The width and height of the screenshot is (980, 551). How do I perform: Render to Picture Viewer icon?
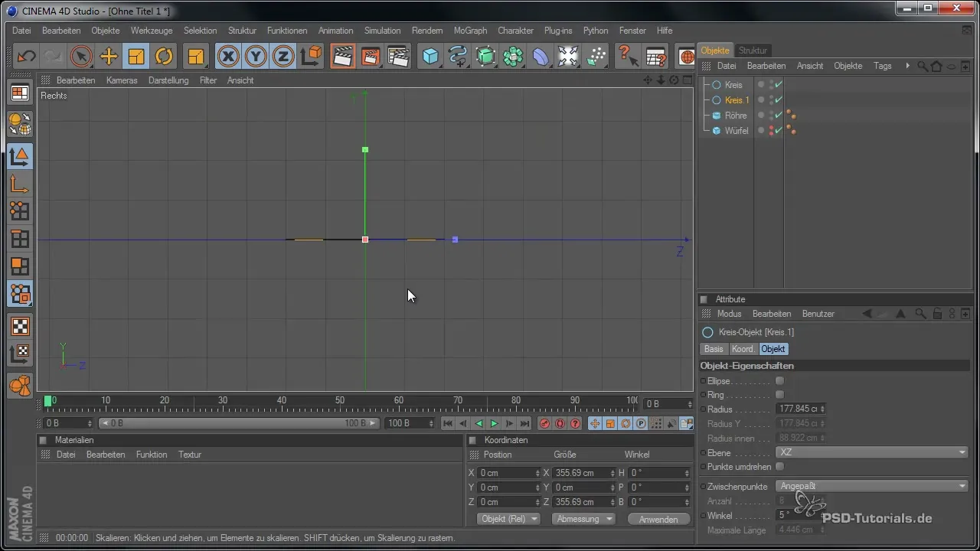click(x=371, y=57)
